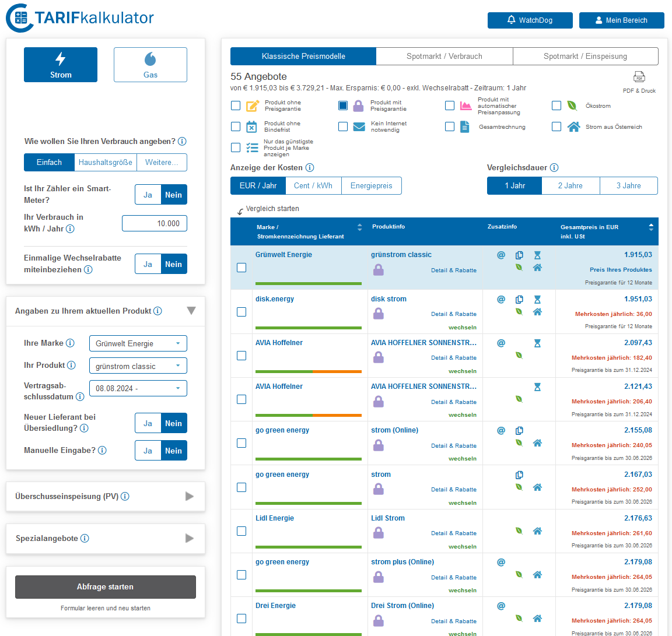The image size is (672, 636).
Task: Click the TARIFkalkulator logo
Action: 80,18
